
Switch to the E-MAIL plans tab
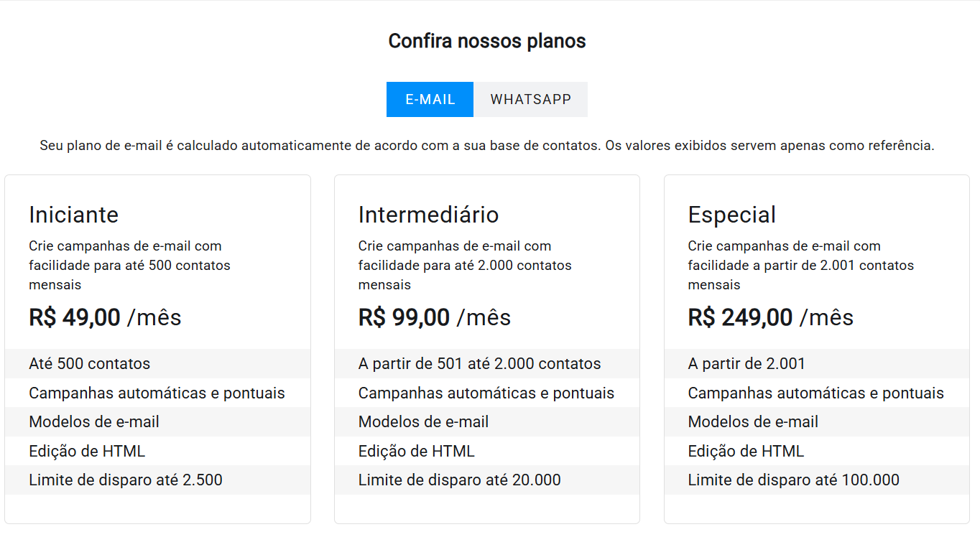click(430, 99)
